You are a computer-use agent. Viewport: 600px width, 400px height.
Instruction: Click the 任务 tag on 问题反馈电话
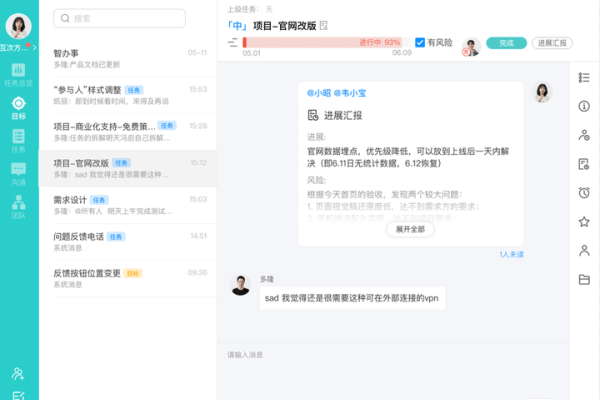coord(116,237)
